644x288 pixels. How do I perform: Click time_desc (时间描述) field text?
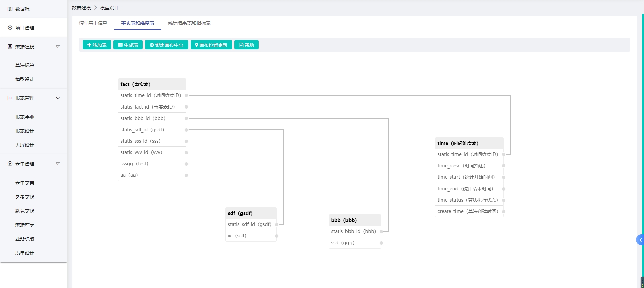coord(461,166)
